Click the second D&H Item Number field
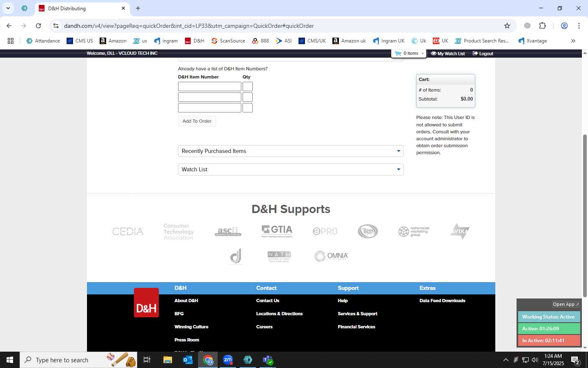The width and height of the screenshot is (588, 368). [209, 97]
